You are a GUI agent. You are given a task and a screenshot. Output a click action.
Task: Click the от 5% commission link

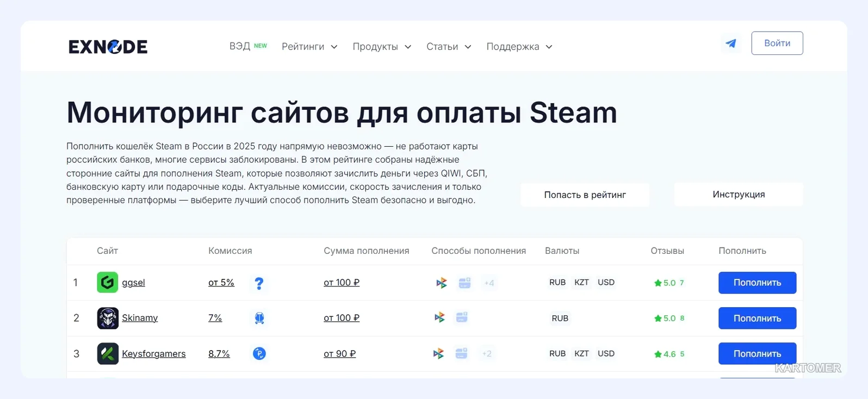(x=221, y=283)
